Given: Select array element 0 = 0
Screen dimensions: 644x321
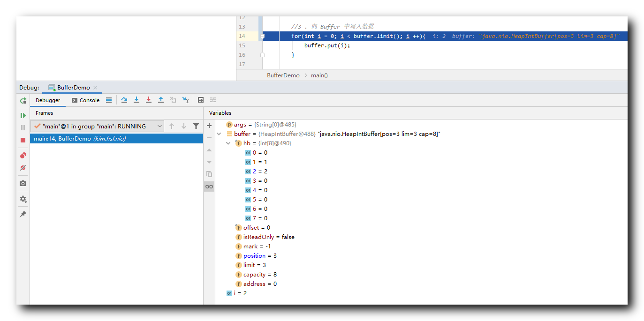Looking at the screenshot, I should point(421,153).
